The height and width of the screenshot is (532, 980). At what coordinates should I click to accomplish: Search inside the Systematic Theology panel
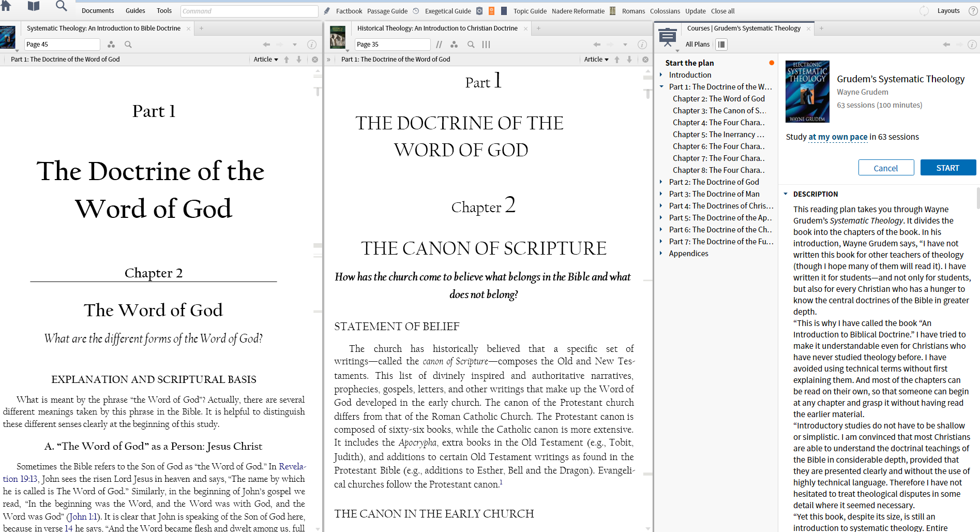click(128, 45)
